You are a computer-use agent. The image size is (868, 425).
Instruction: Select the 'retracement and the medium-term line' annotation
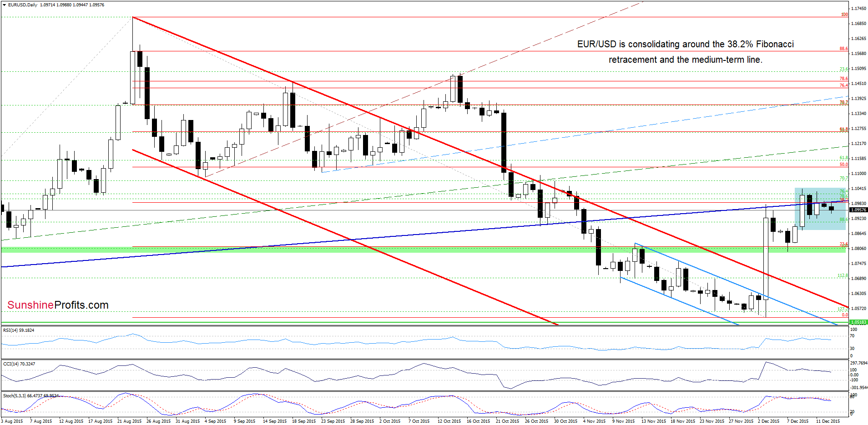pos(686,60)
